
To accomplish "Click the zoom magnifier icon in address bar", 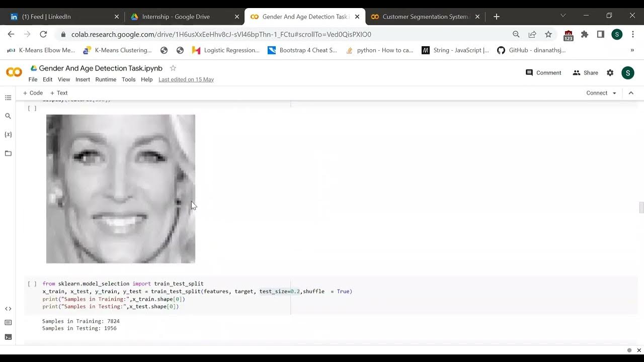I will [x=516, y=34].
